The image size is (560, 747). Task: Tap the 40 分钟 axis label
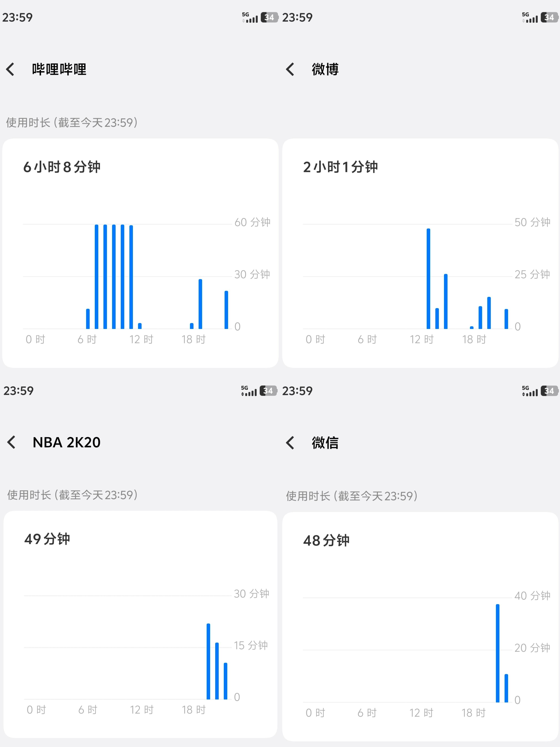[532, 596]
